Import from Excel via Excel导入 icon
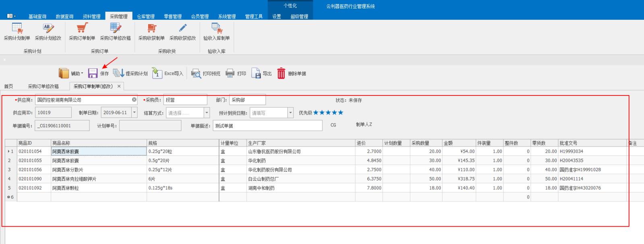Image resolution: width=644 pixels, height=244 pixels. [x=157, y=73]
